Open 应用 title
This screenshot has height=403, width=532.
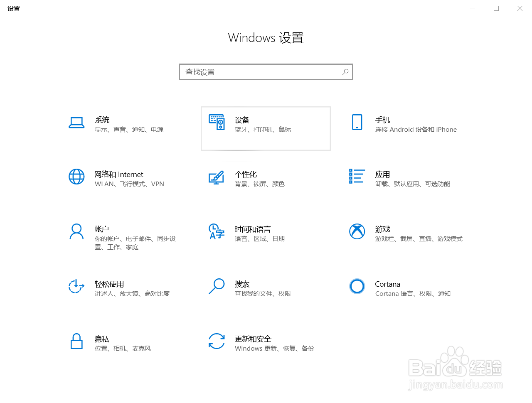click(382, 174)
